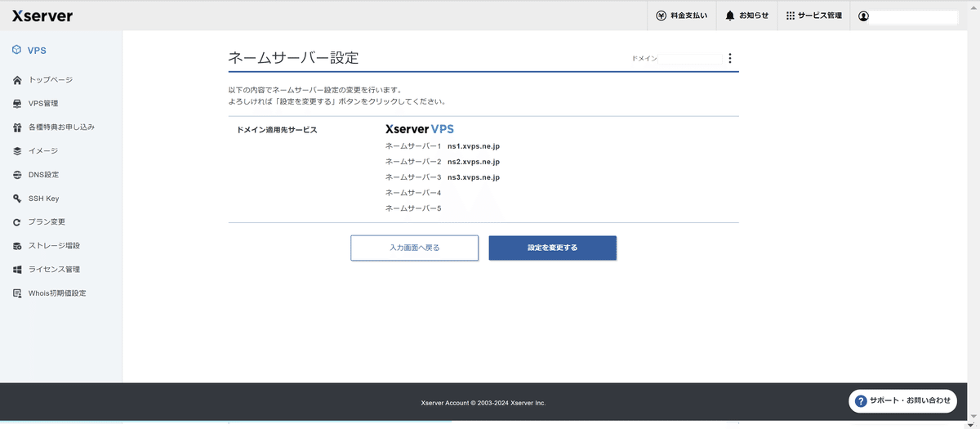The image size is (980, 429).
Task: Click the gift icon beside 各種特典お申し込み
Action: (17, 127)
